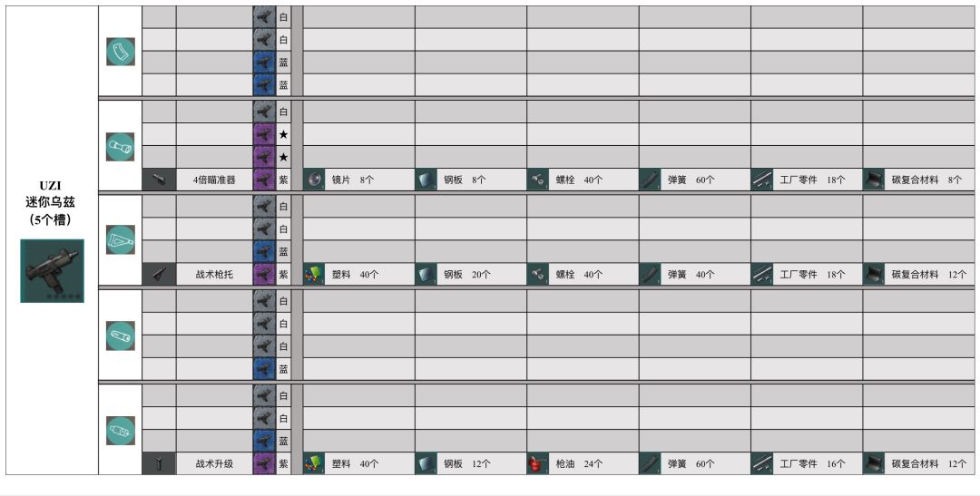Click 钢板 icon in the 4倍瞄准器 row

pyautogui.click(x=426, y=180)
